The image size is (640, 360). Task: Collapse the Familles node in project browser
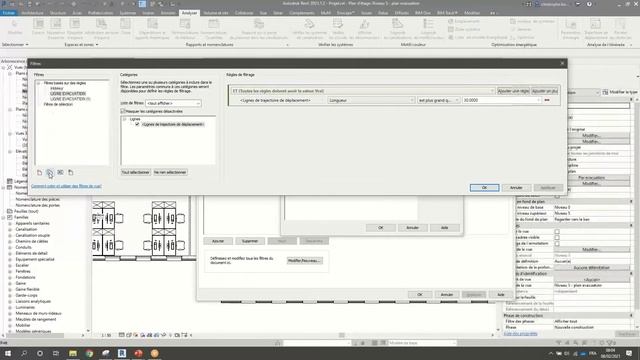[x=3, y=218]
